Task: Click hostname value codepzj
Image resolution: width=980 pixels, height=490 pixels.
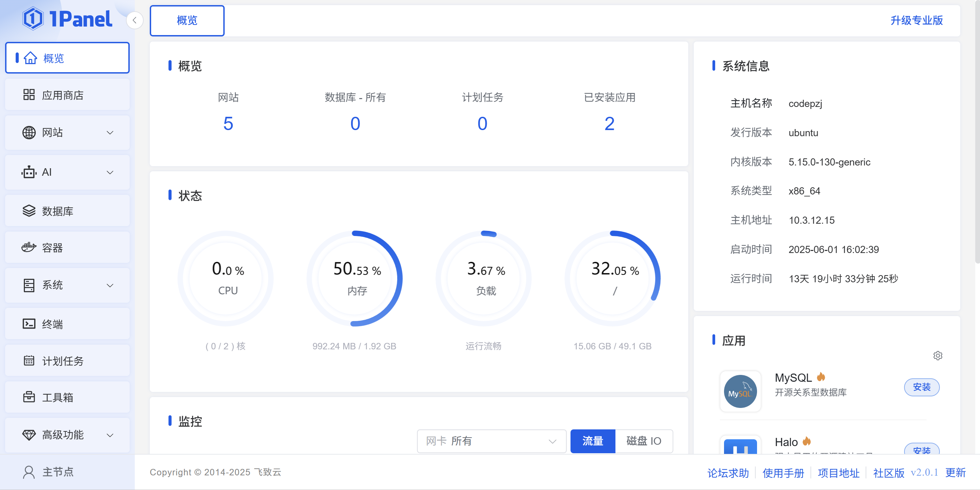Action: pyautogui.click(x=805, y=104)
